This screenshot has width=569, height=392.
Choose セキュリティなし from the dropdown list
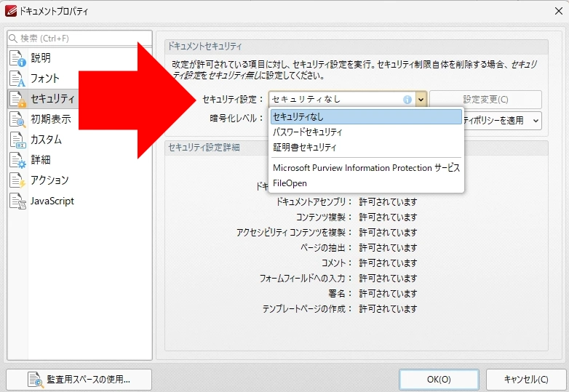366,117
